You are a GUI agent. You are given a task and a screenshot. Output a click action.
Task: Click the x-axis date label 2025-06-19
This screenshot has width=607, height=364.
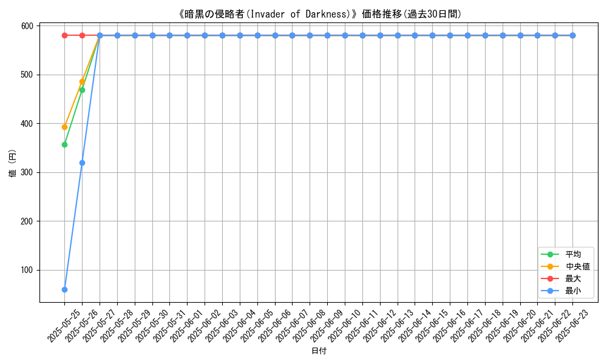coord(501,326)
